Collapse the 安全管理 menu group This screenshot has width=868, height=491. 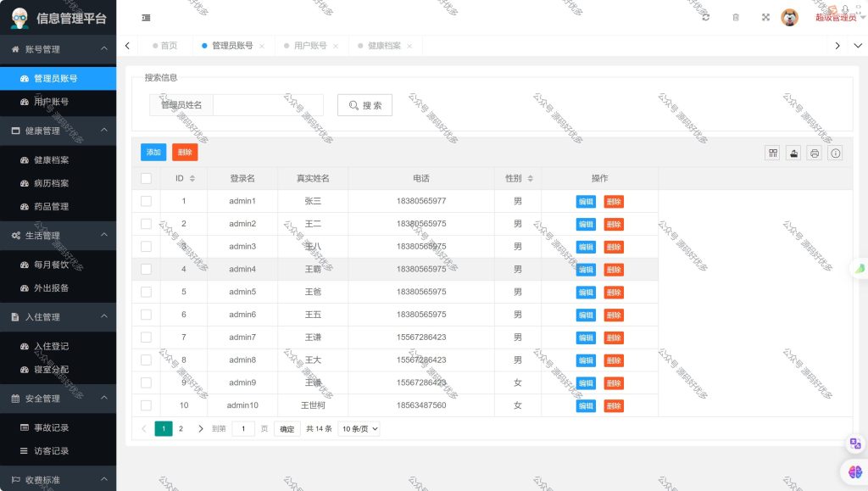click(x=58, y=398)
